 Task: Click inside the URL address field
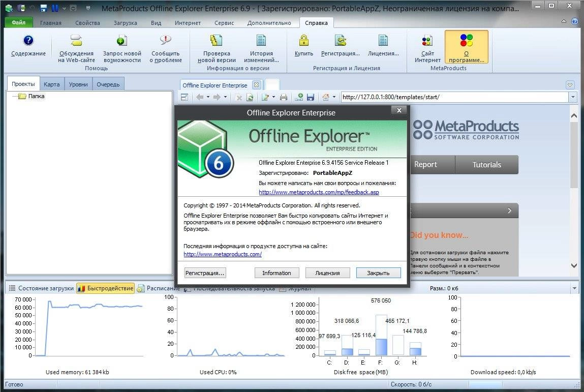point(454,97)
